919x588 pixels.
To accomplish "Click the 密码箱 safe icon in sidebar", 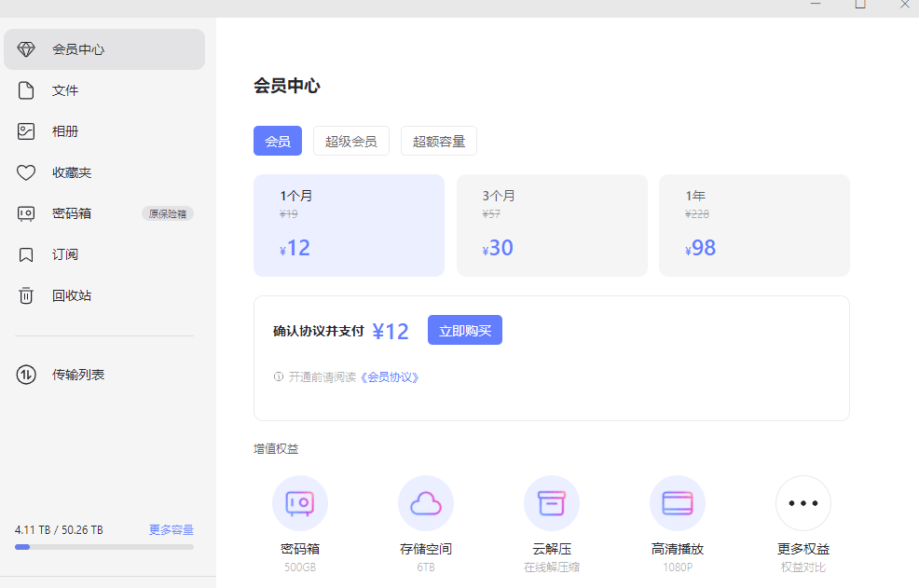I will tap(26, 213).
